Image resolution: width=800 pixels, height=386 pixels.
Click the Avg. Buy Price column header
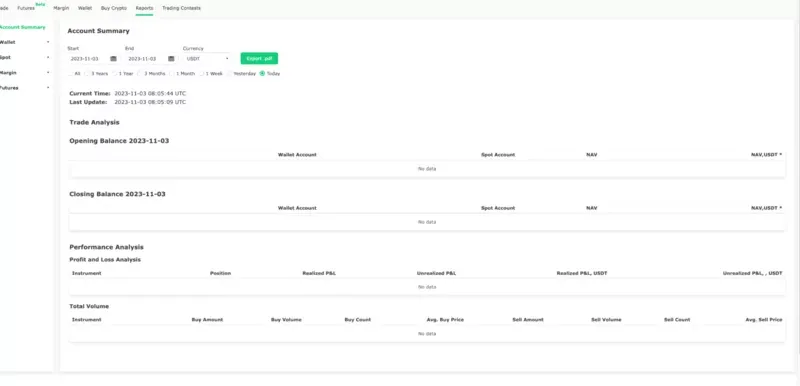point(445,320)
